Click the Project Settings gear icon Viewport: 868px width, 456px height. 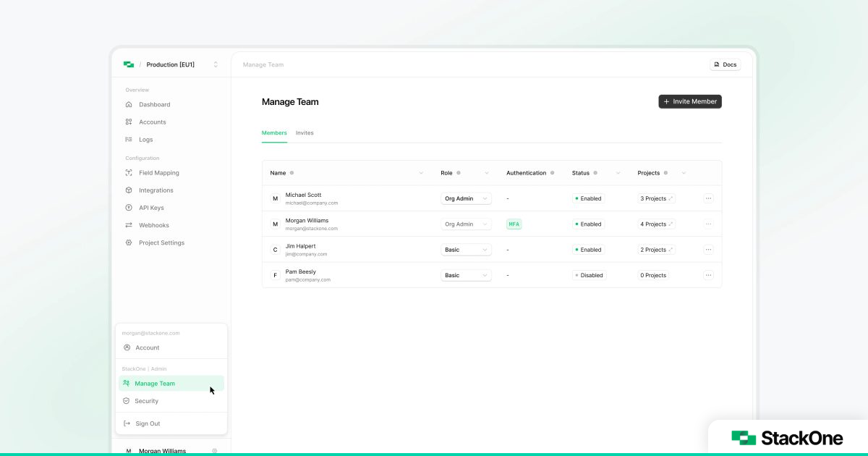click(x=128, y=242)
